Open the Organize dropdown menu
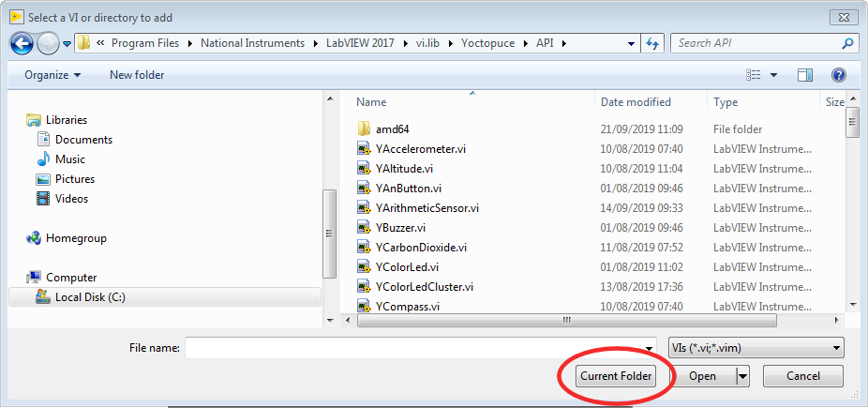Image resolution: width=868 pixels, height=408 pixels. [x=52, y=75]
